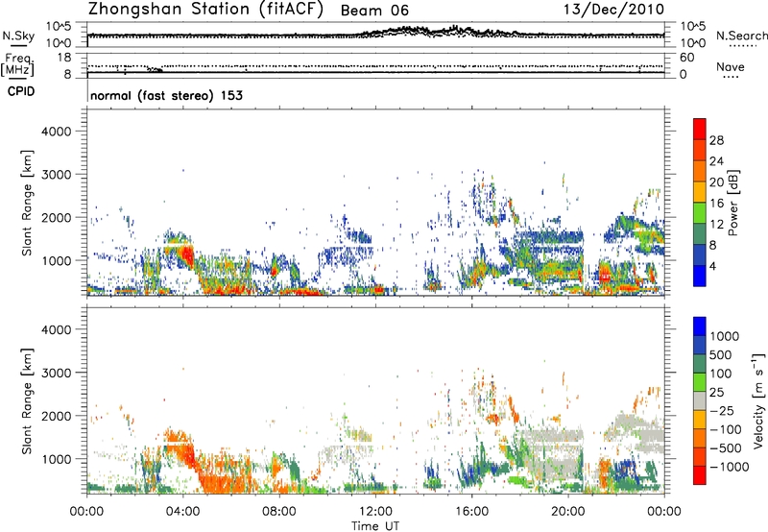Screen dimensions: 768x532
Task: Select the "CPID" label
Action: [x=21, y=91]
